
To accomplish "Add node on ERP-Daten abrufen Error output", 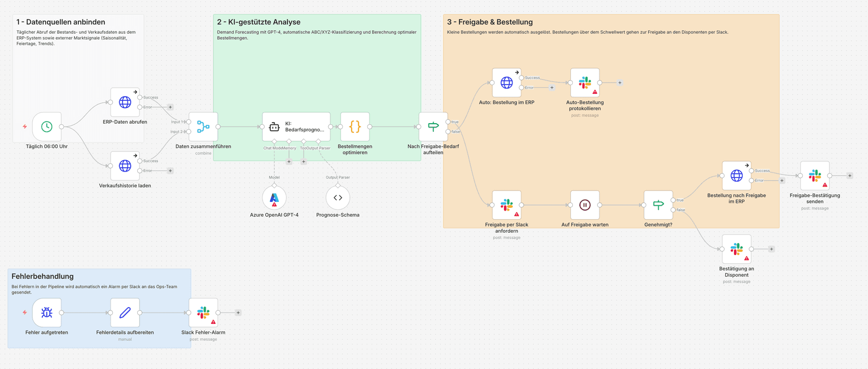I will click(170, 107).
